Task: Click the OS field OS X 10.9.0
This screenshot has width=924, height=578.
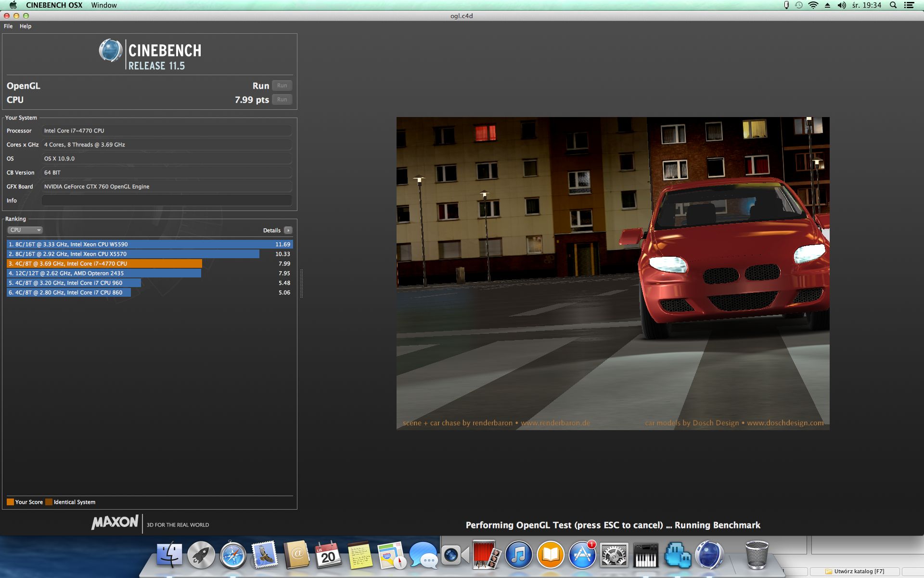Action: click(x=167, y=158)
